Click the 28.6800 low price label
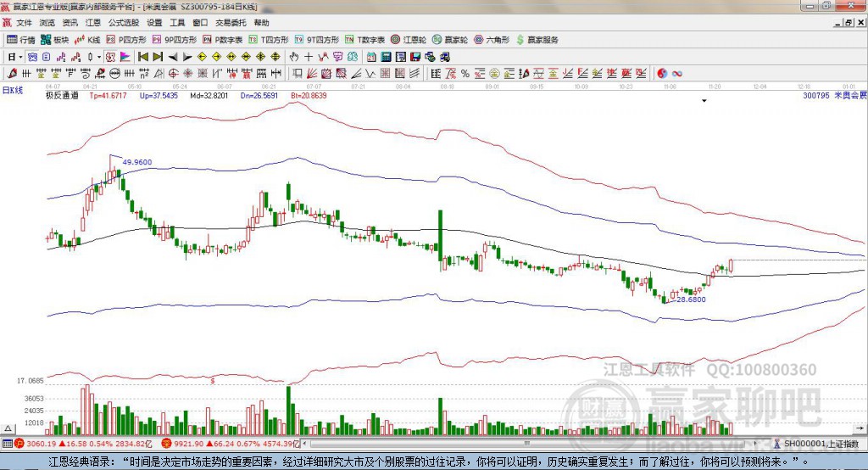The height and width of the screenshot is (470, 868). point(692,299)
